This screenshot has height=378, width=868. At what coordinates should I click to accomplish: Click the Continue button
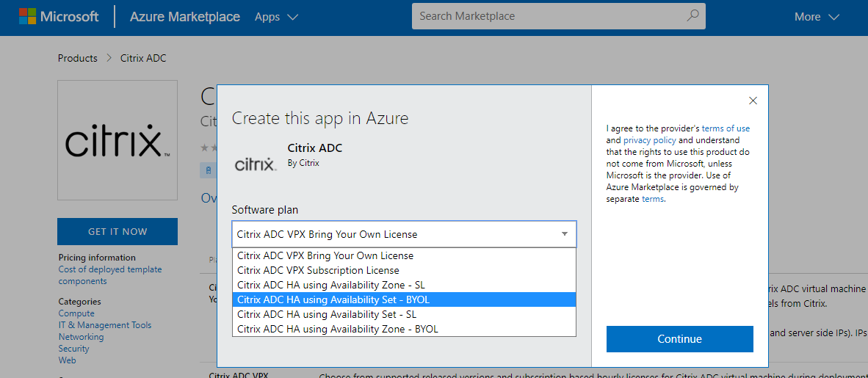pos(680,338)
